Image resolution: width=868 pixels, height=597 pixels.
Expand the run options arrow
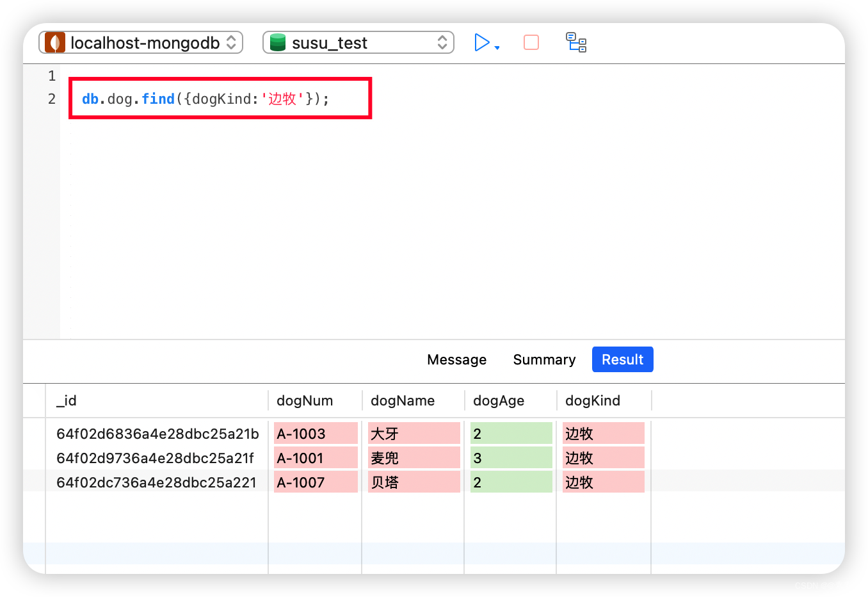point(497,47)
